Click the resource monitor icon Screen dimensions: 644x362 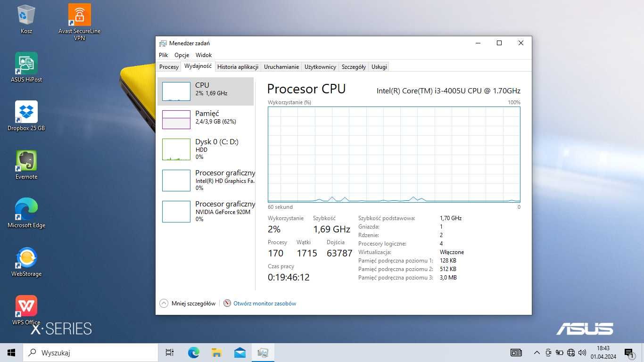click(227, 304)
